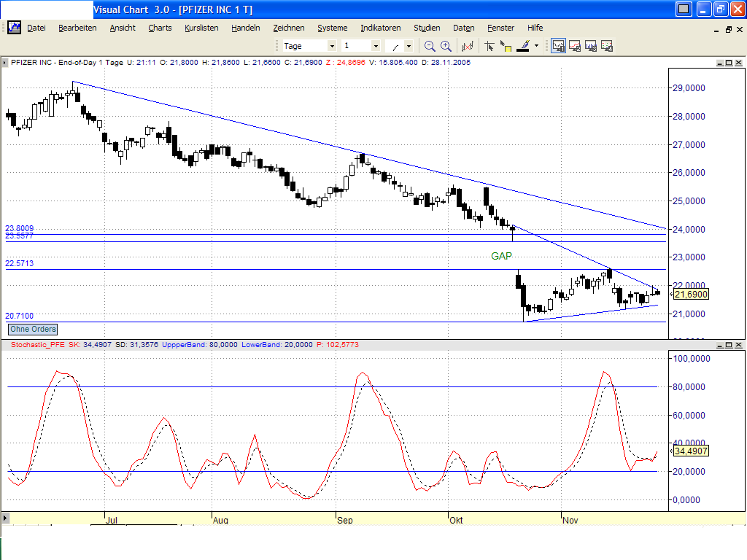Screen dimensions: 747x560
Task: Click the UppperBand: 80,0000 label
Action: (x=200, y=345)
